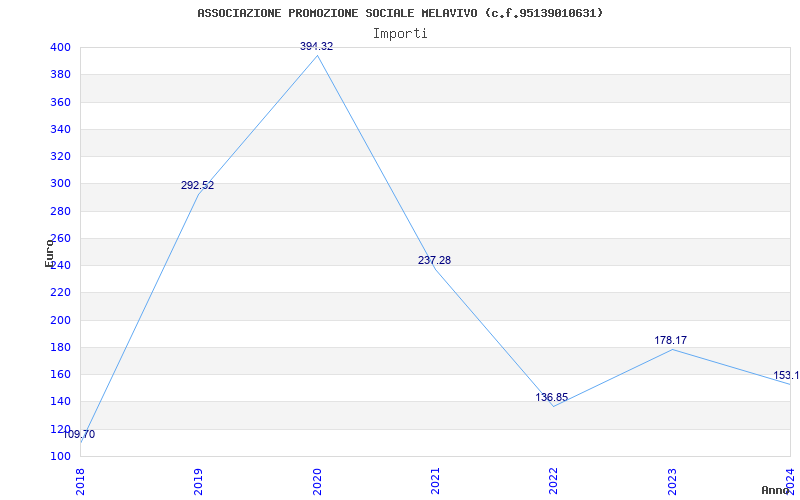Viewport: 800px width, 500px height.
Task: Click the 2021 x-axis label
Action: (435, 481)
